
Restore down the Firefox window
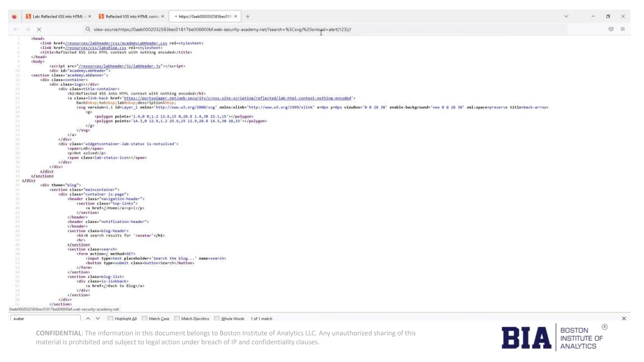point(608,16)
